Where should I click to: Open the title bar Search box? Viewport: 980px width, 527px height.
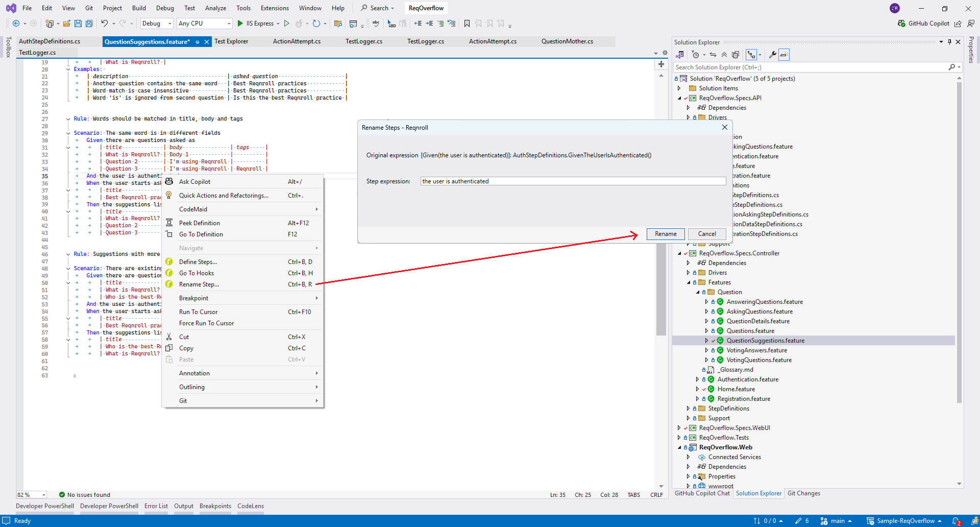click(378, 8)
